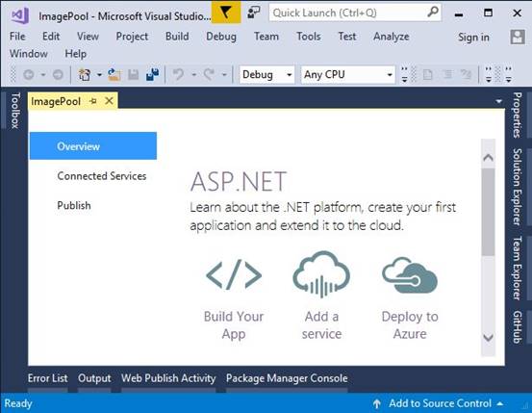Toggle the pin on the ImagePool tab
532x413 pixels.
pyautogui.click(x=92, y=101)
